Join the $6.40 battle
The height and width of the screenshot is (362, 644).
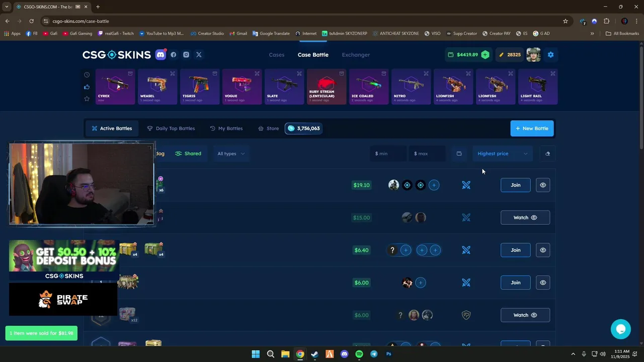tap(515, 250)
